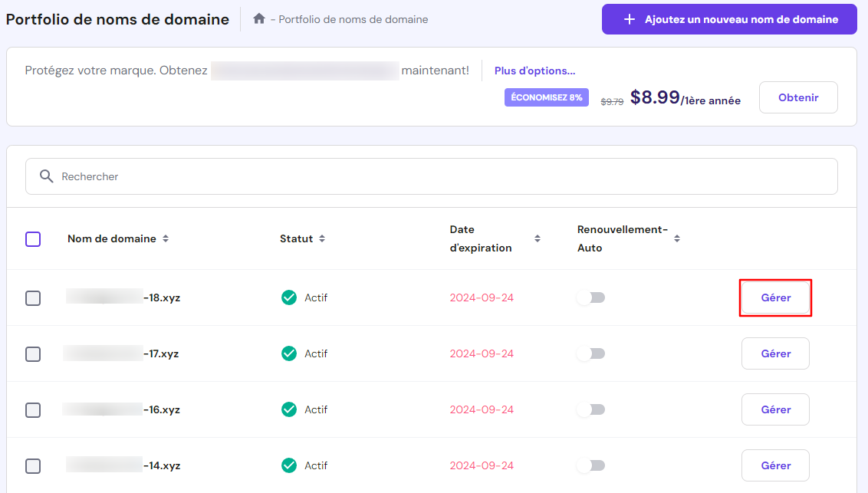The height and width of the screenshot is (493, 868).
Task: Click the plus icon on the new domain button
Action: [628, 18]
